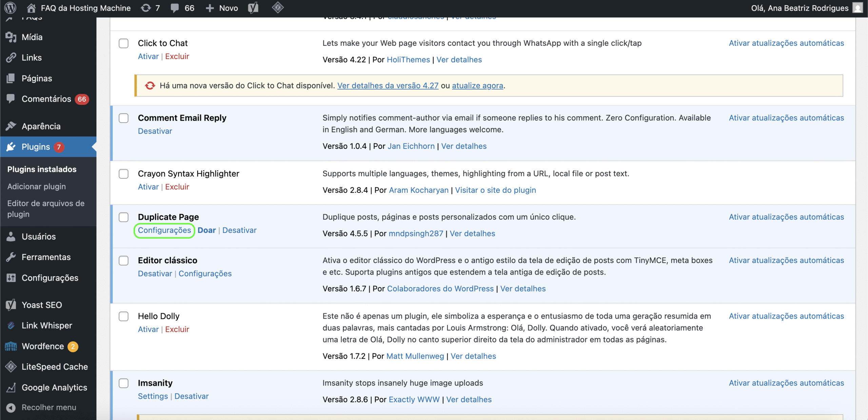
Task: Select the Editor clássico plugin checkbox
Action: [124, 261]
